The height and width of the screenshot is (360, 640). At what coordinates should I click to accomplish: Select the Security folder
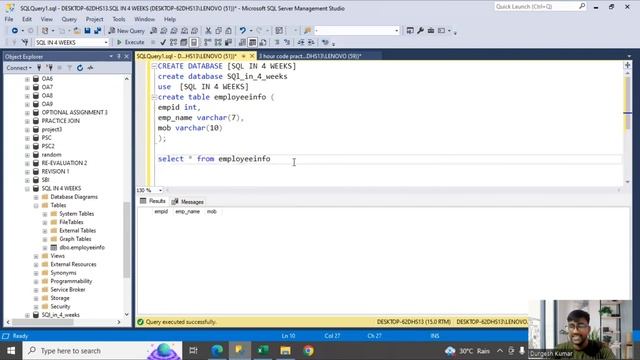pyautogui.click(x=60, y=307)
